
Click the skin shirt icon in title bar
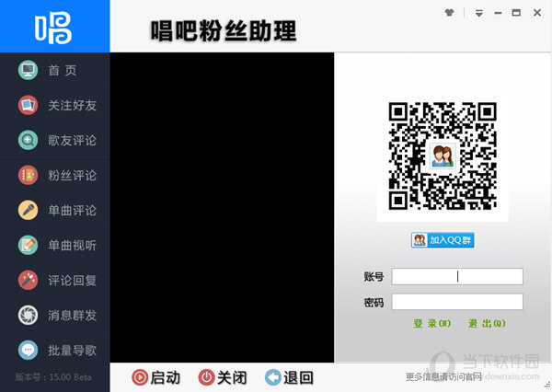pos(449,13)
